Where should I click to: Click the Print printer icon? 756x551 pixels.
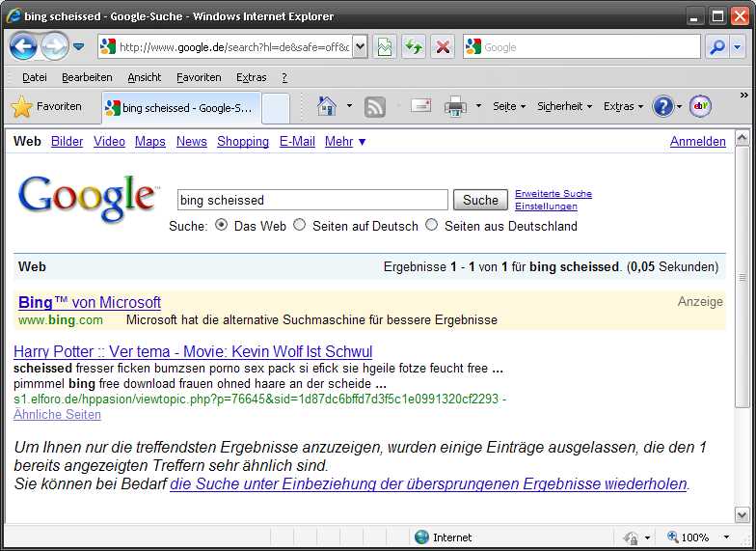455,106
